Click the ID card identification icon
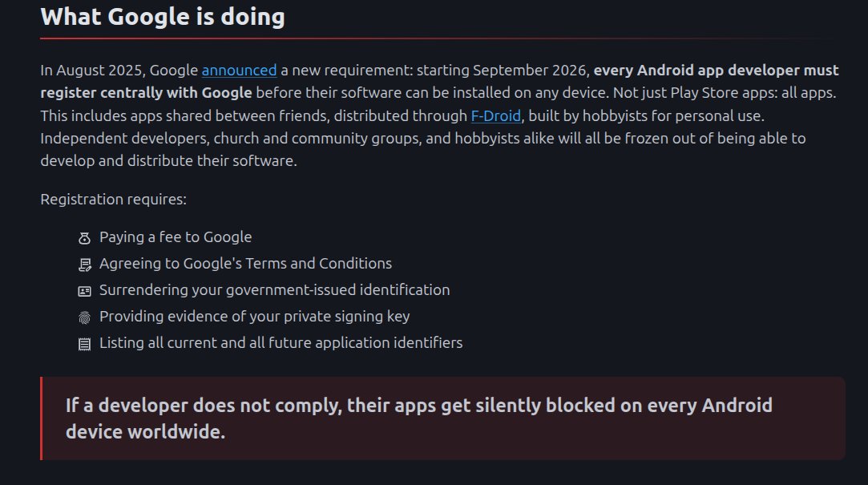Image resolution: width=868 pixels, height=485 pixels. 84,291
